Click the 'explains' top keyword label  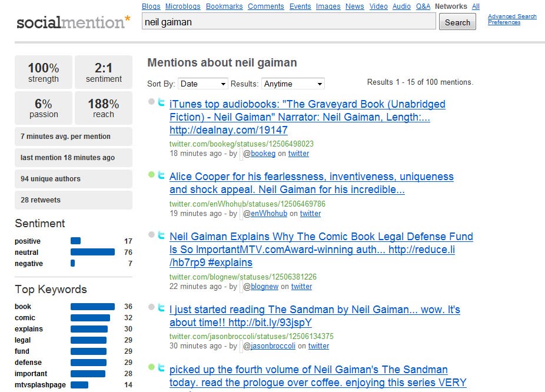tap(29, 329)
